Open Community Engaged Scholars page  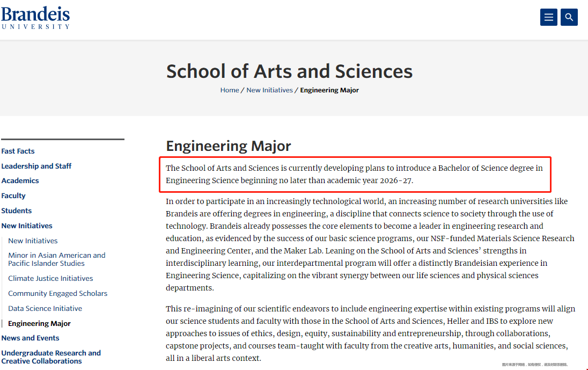57,293
